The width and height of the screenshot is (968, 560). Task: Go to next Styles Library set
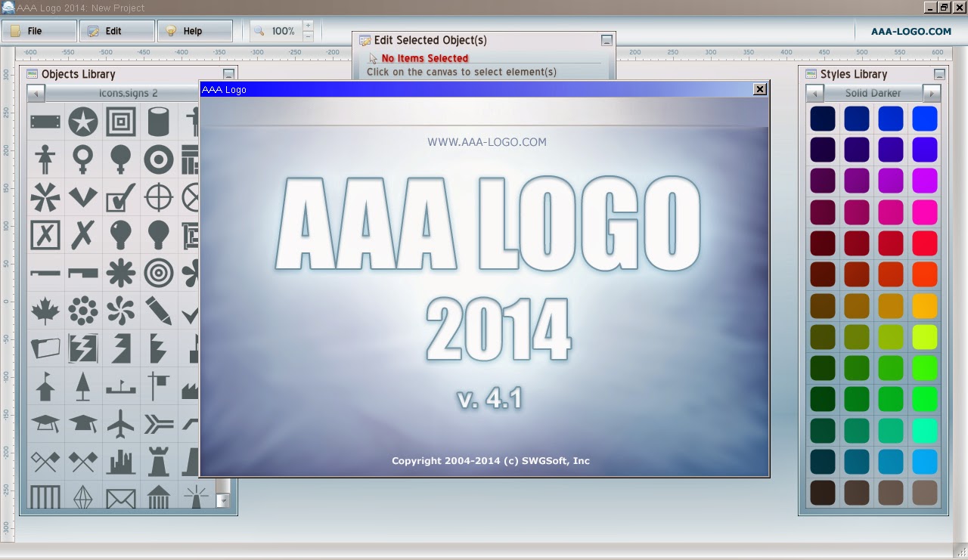pos(932,93)
